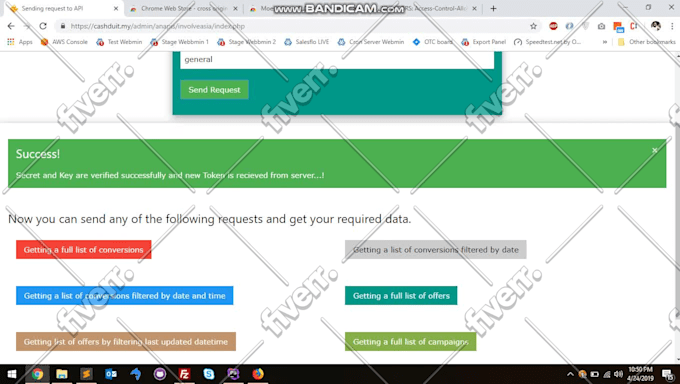Open Outlook from the taskbar
This screenshot has width=680, height=384.
click(111, 374)
